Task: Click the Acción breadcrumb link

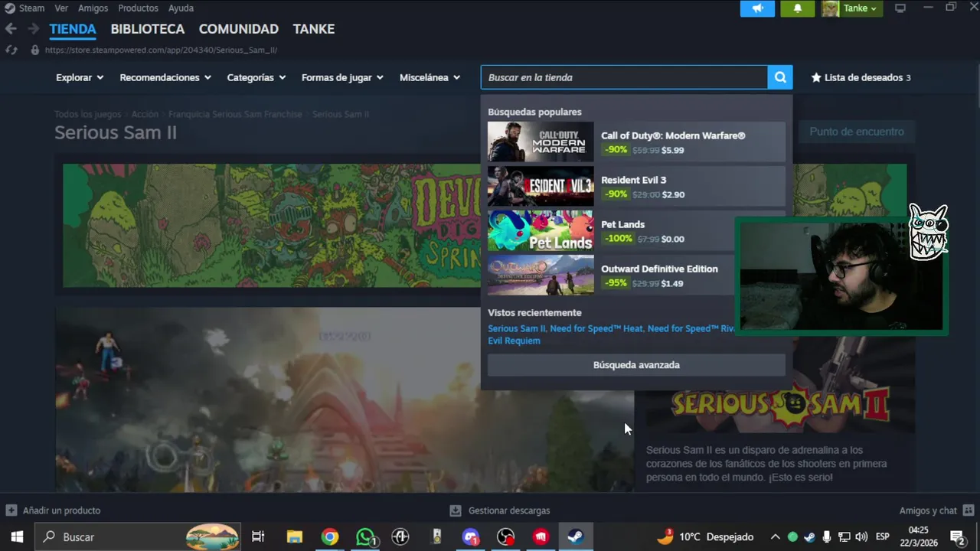Action: [x=145, y=114]
